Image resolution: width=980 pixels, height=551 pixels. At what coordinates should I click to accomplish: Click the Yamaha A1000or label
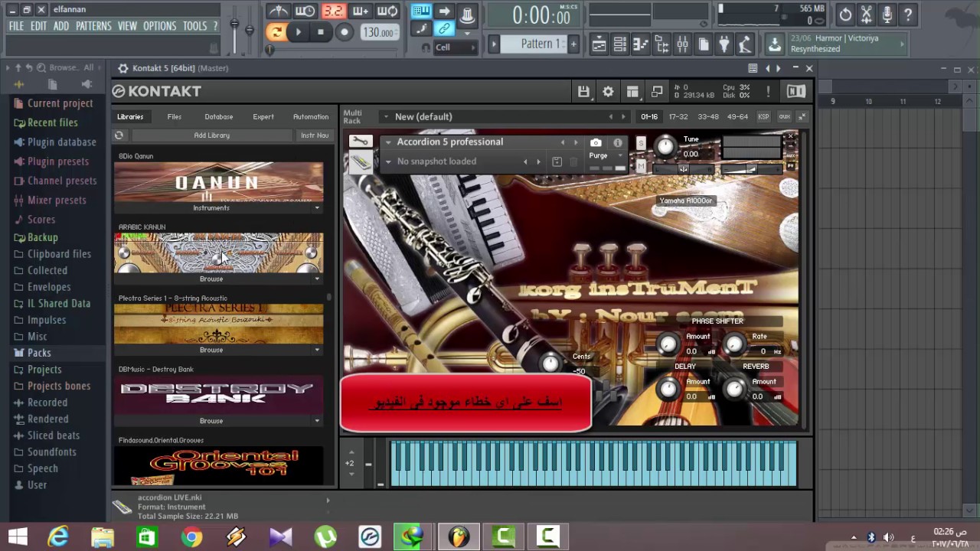686,201
